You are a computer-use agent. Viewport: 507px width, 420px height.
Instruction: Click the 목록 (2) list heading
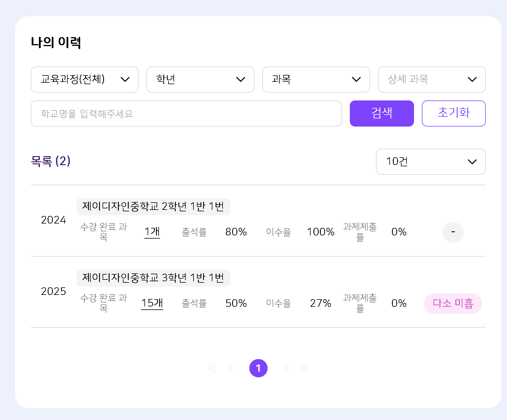pos(51,161)
